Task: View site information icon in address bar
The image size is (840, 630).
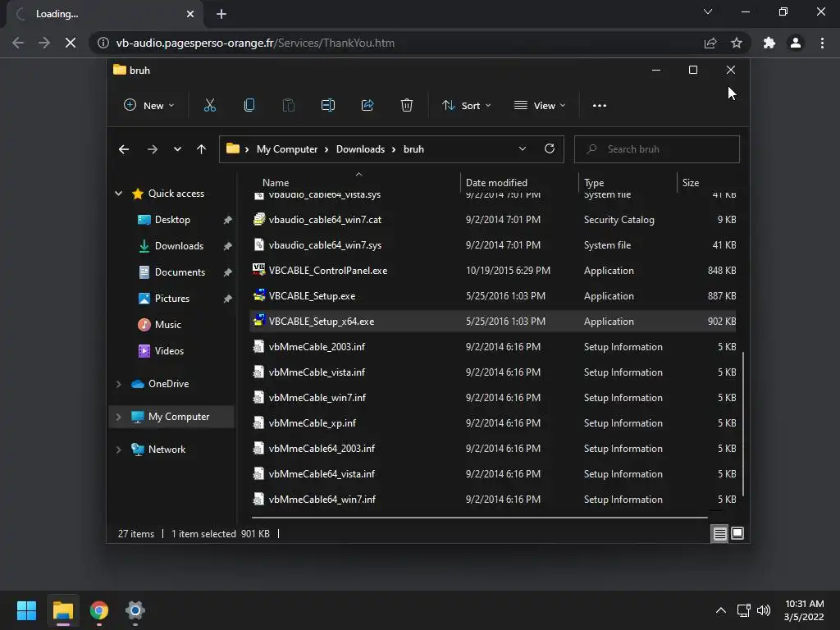Action: (103, 43)
